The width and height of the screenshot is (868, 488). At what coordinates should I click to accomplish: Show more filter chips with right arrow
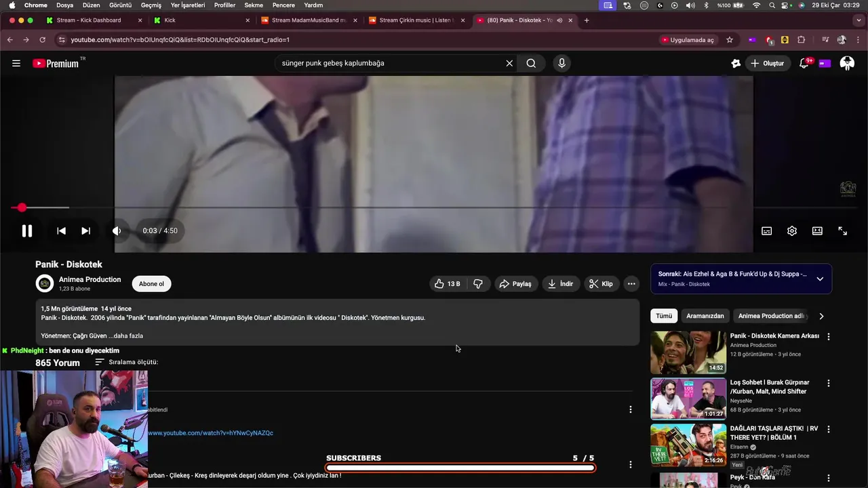(821, 316)
